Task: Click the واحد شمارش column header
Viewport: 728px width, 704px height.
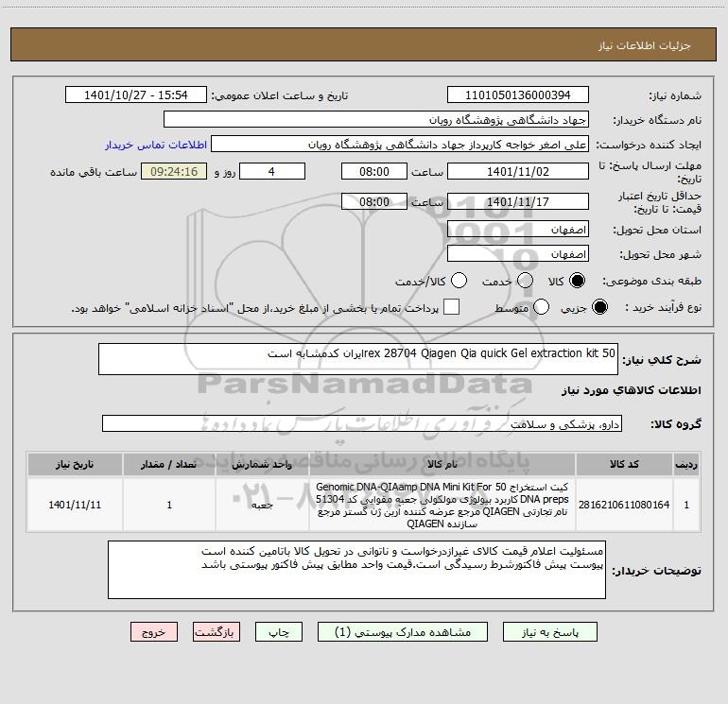Action: pos(262,464)
